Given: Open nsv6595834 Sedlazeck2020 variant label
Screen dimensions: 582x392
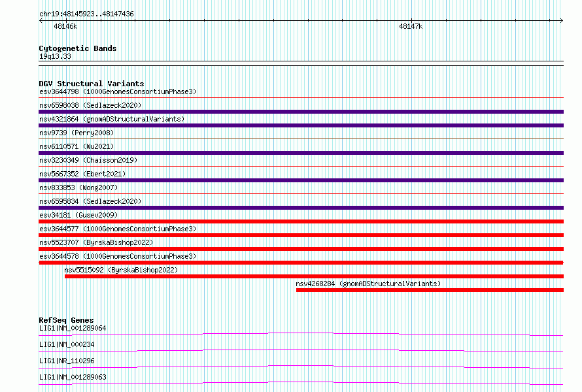Looking at the screenshot, I should point(90,201).
